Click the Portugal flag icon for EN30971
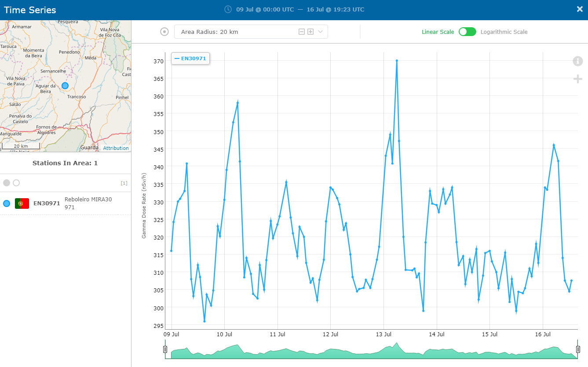 [x=22, y=203]
